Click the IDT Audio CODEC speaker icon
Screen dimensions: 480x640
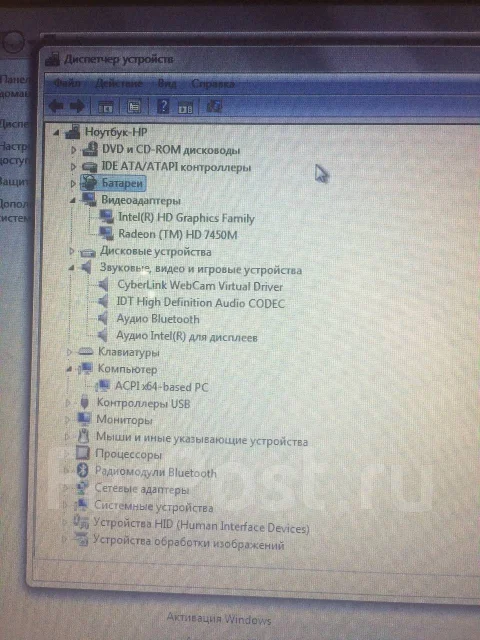(x=102, y=301)
